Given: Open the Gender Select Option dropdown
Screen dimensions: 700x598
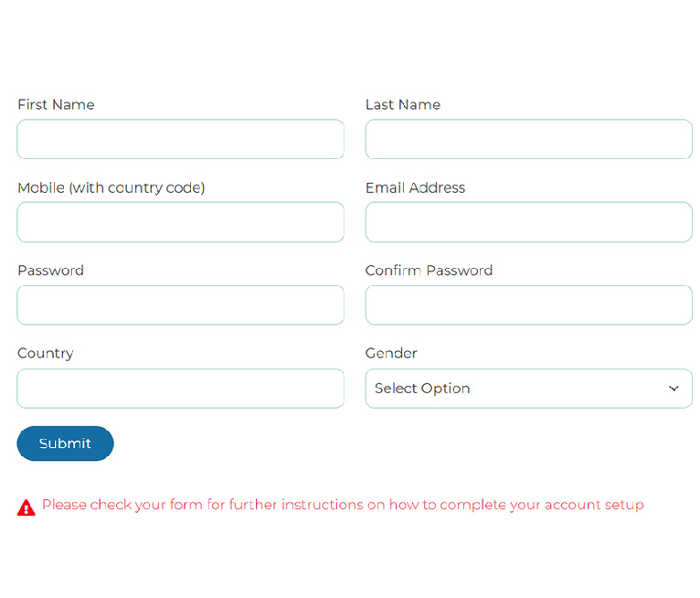Looking at the screenshot, I should 528,389.
